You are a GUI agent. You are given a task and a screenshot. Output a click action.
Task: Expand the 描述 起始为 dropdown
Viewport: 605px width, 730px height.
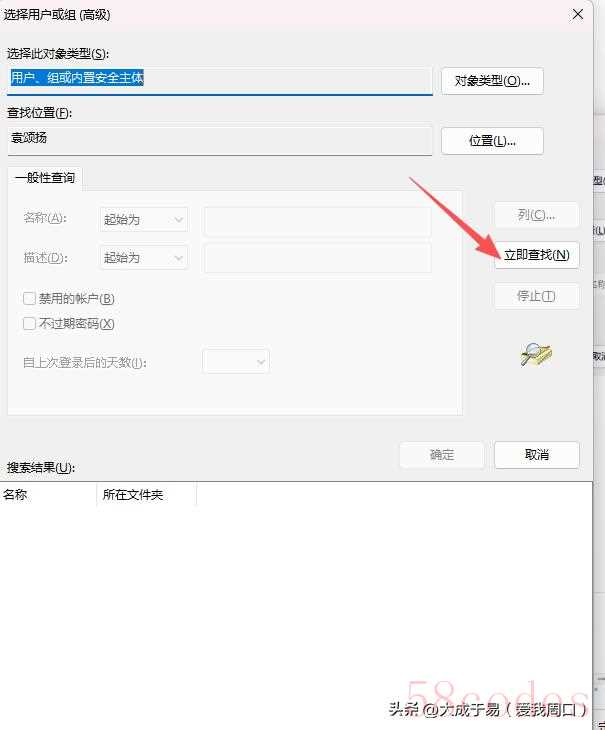point(144,257)
